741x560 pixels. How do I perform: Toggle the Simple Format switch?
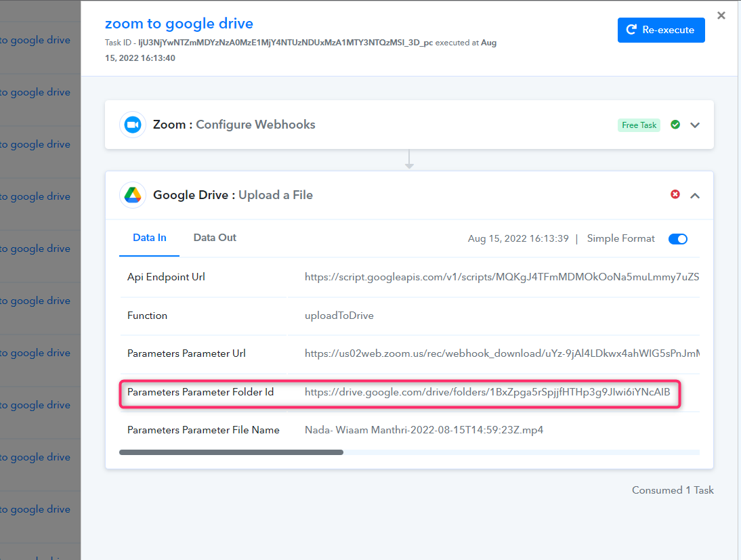678,239
